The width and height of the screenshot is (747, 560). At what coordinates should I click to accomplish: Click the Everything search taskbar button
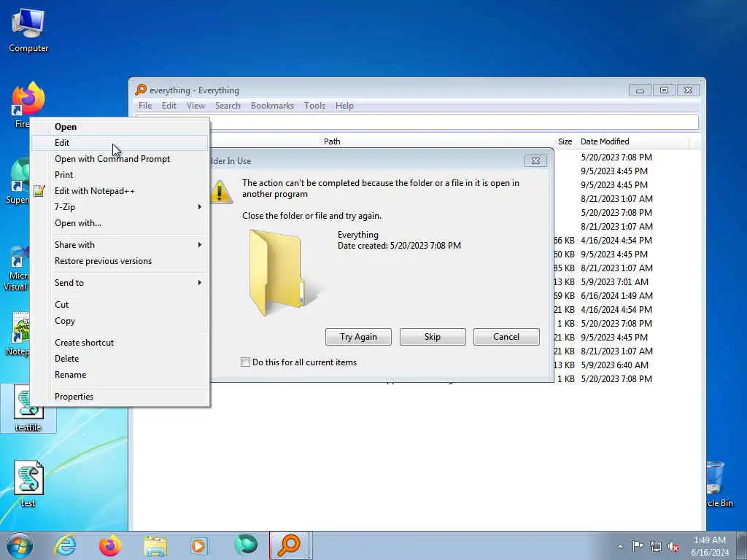pyautogui.click(x=290, y=545)
